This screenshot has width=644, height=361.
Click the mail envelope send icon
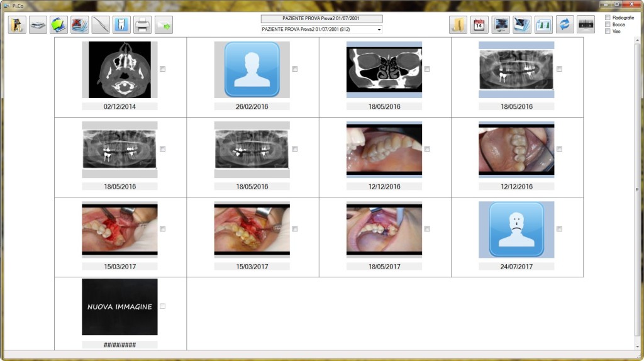(x=164, y=25)
